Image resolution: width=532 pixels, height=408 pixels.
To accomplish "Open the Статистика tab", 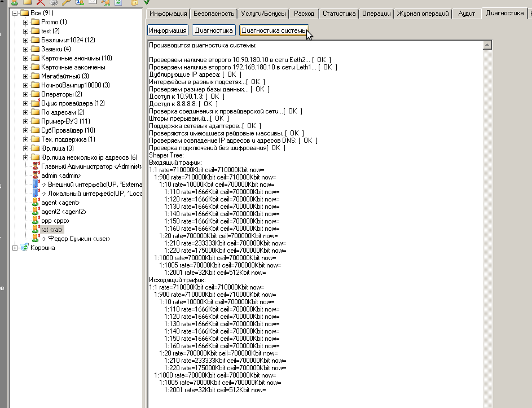I will pos(340,13).
